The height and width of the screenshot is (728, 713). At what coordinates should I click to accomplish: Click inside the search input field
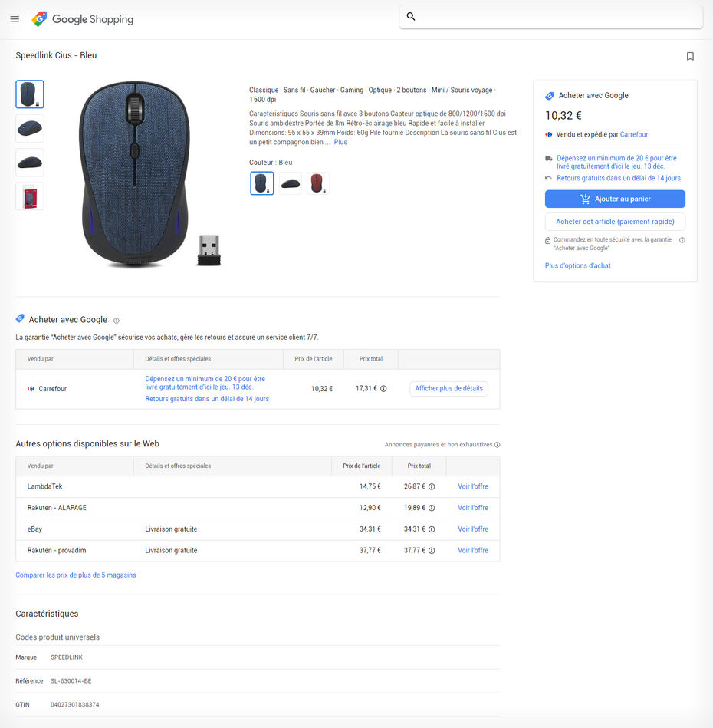(x=550, y=15)
